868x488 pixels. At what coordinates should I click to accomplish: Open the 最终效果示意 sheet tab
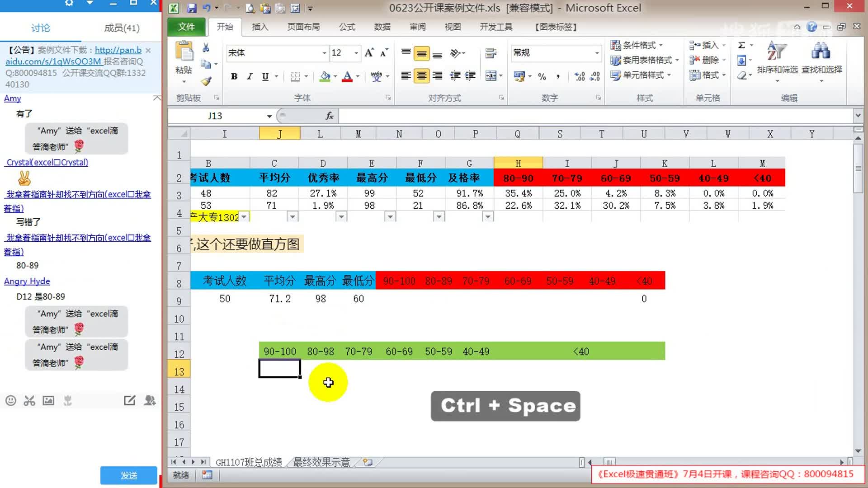pyautogui.click(x=321, y=462)
